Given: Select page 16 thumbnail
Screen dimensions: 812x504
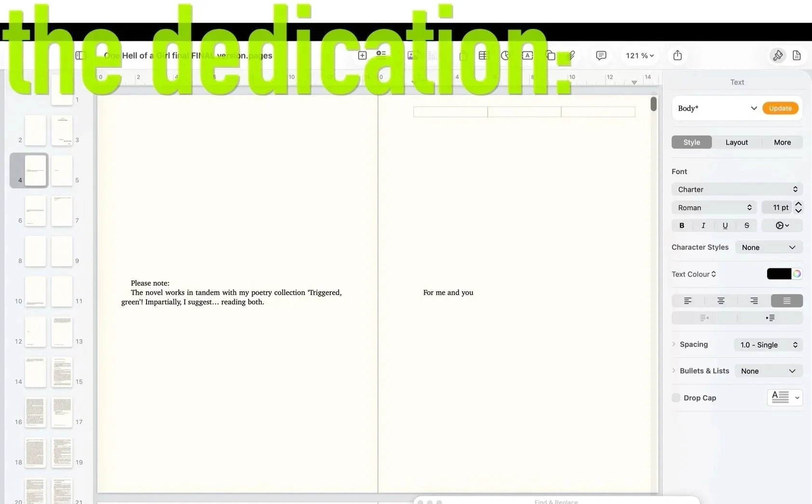Looking at the screenshot, I should click(35, 412).
